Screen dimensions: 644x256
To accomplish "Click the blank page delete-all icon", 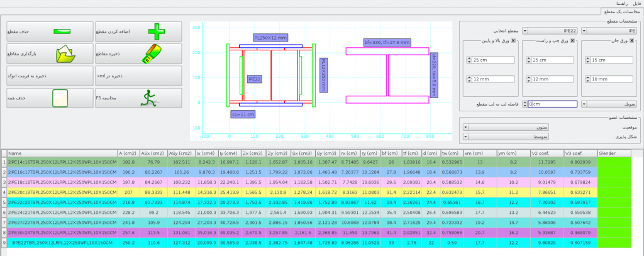I will (x=60, y=97).
